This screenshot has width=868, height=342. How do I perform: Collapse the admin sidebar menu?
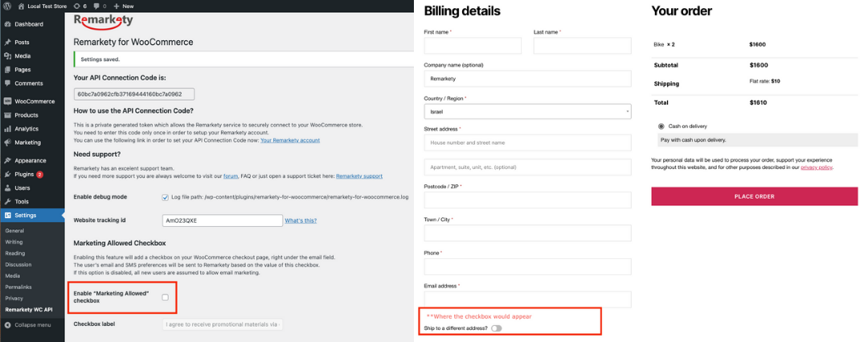click(27, 325)
